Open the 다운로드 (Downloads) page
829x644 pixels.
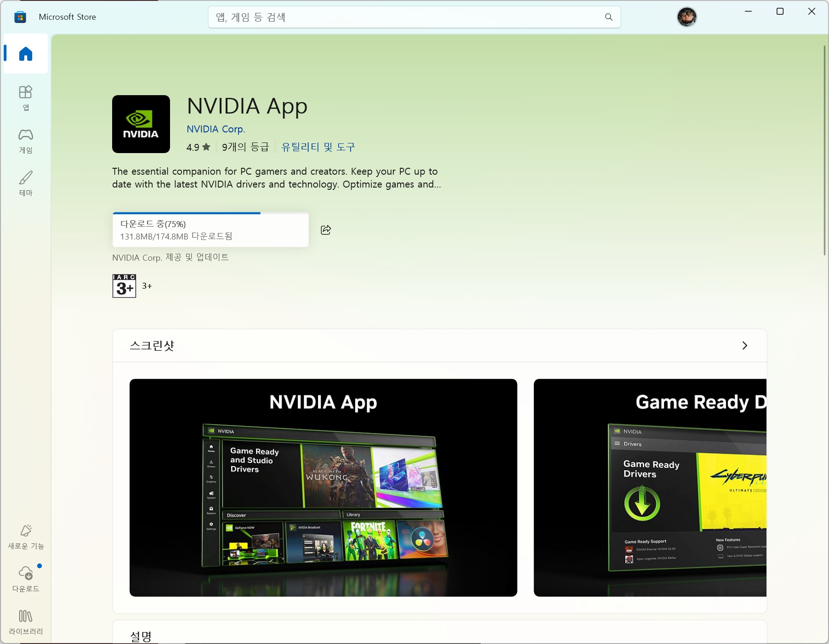coord(26,579)
